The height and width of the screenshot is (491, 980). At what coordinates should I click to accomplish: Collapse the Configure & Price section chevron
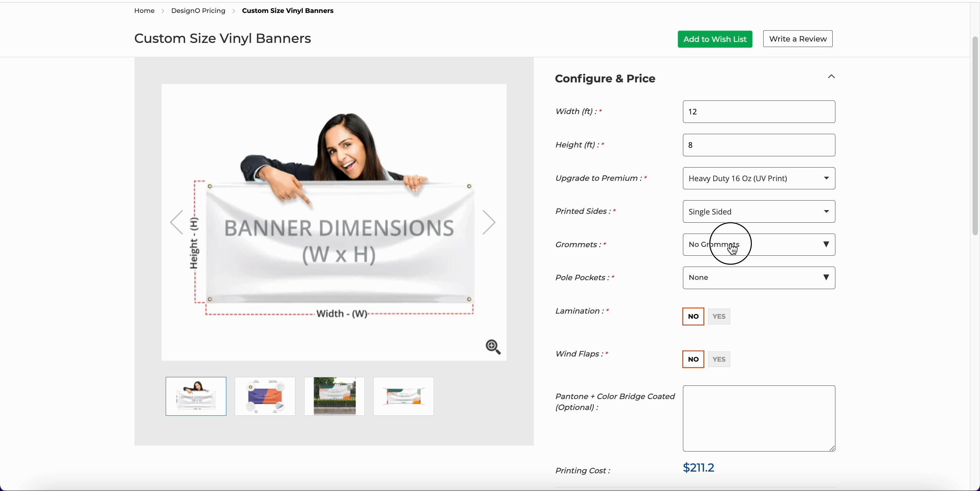point(831,77)
